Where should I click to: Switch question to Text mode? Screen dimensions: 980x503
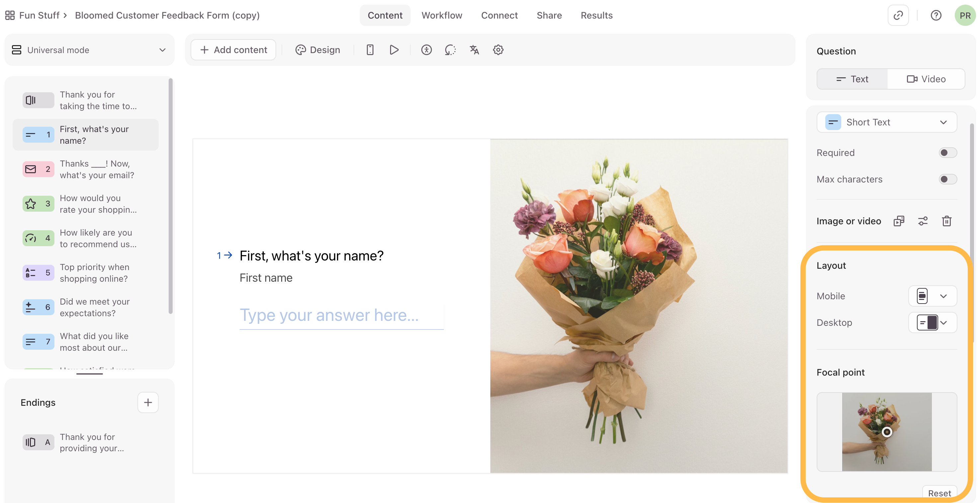coord(852,79)
